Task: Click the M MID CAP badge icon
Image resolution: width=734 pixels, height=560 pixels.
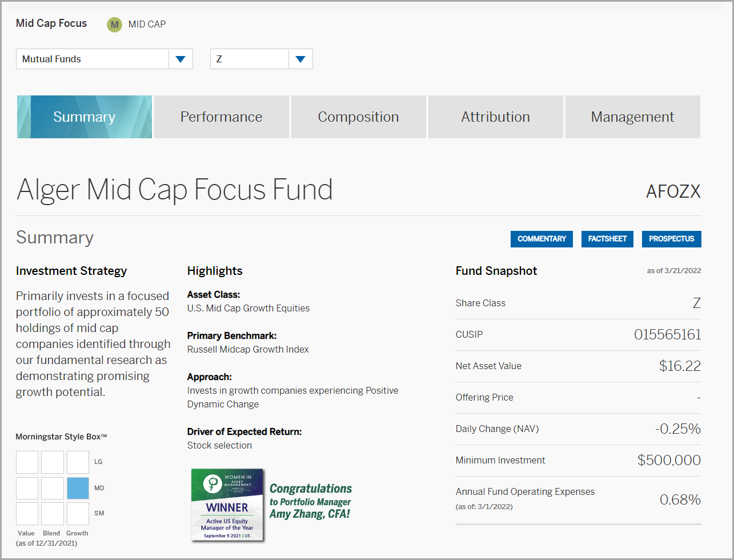Action: pos(114,24)
